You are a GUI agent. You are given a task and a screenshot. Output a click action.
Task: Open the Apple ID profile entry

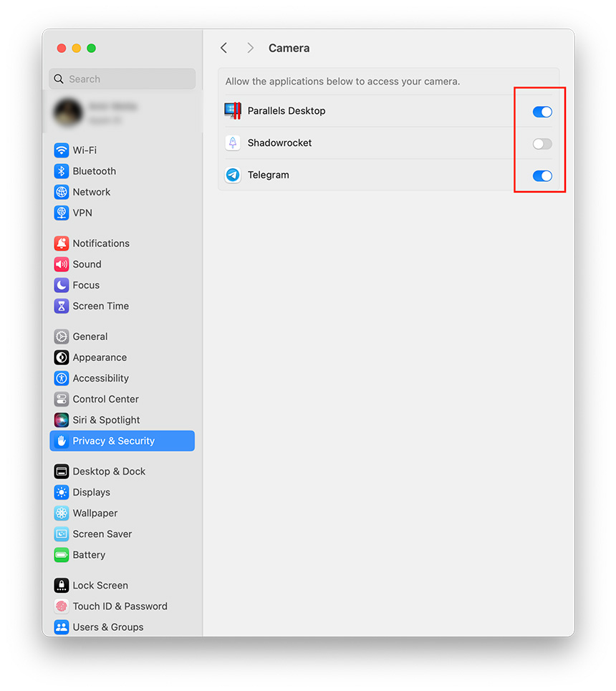coord(122,112)
